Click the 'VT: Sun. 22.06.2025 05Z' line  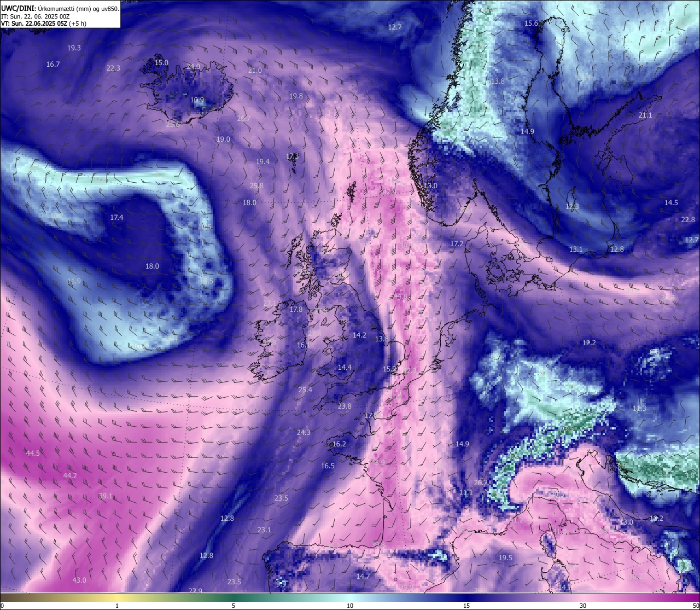tap(33, 24)
